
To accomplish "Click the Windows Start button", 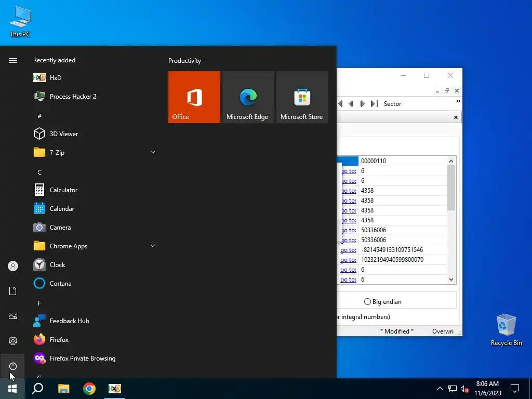I will [x=12, y=389].
